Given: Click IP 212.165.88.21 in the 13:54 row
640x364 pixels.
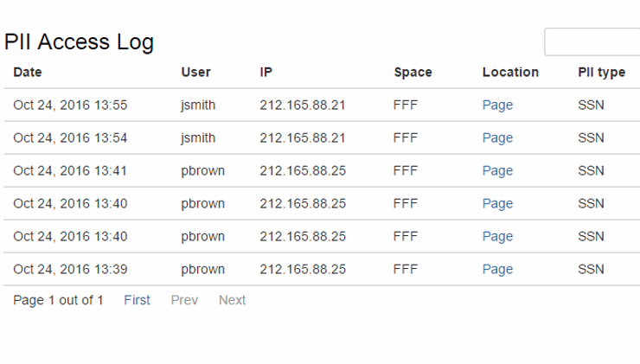Looking at the screenshot, I should [303, 138].
